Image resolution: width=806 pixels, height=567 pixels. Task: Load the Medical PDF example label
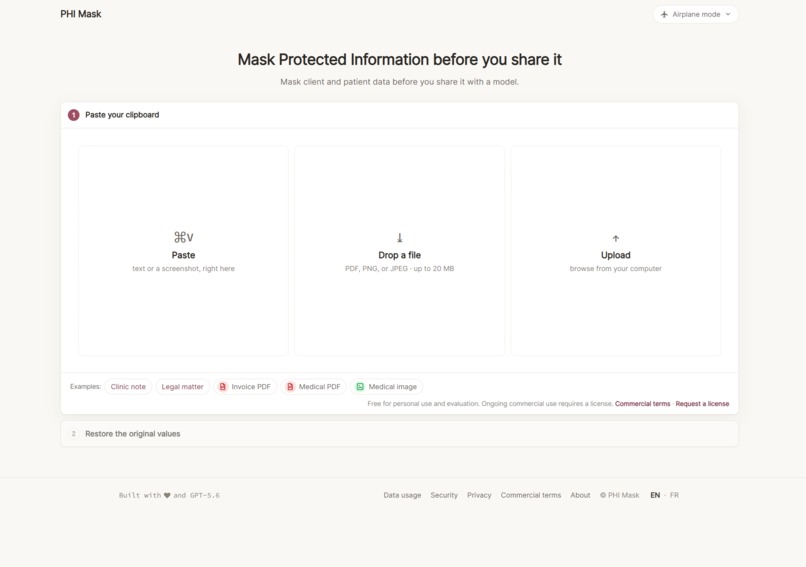(x=319, y=387)
